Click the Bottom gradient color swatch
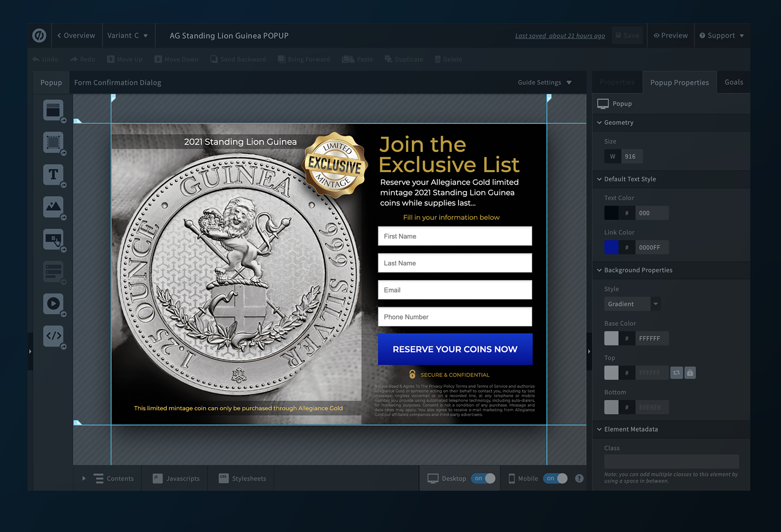The height and width of the screenshot is (532, 781). [x=611, y=407]
